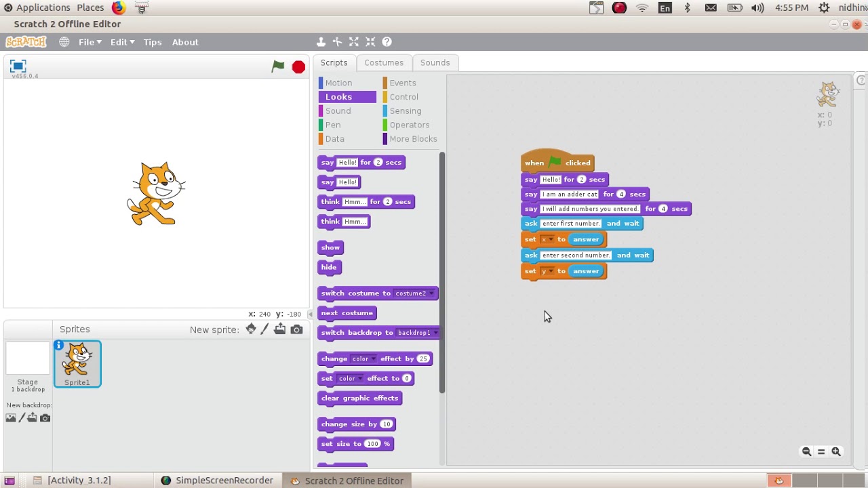Viewport: 868px width, 488px height.
Task: Upload sprite from file icon
Action: 280,329
